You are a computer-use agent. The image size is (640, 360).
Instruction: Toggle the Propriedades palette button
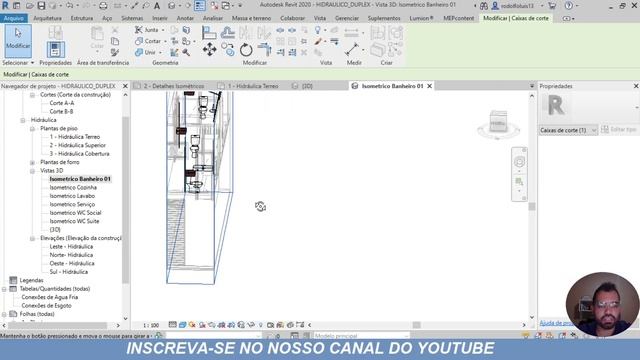(55, 50)
